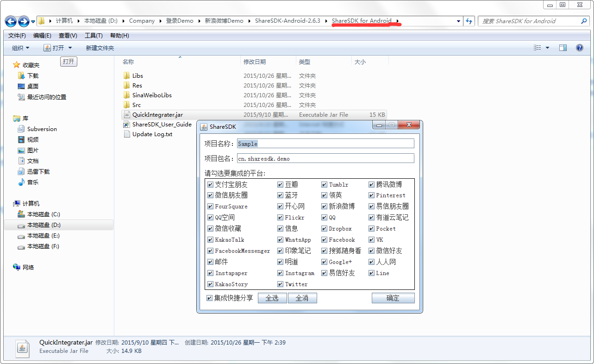594x364 pixels.
Task: Uncheck the 支付宝朋友 platform
Action: (x=210, y=184)
